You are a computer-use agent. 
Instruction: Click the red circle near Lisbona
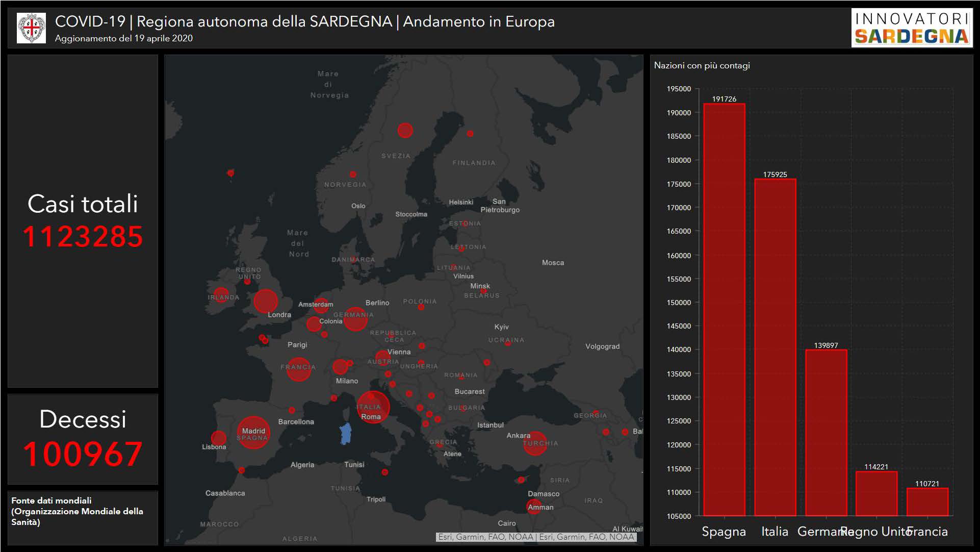click(x=218, y=438)
